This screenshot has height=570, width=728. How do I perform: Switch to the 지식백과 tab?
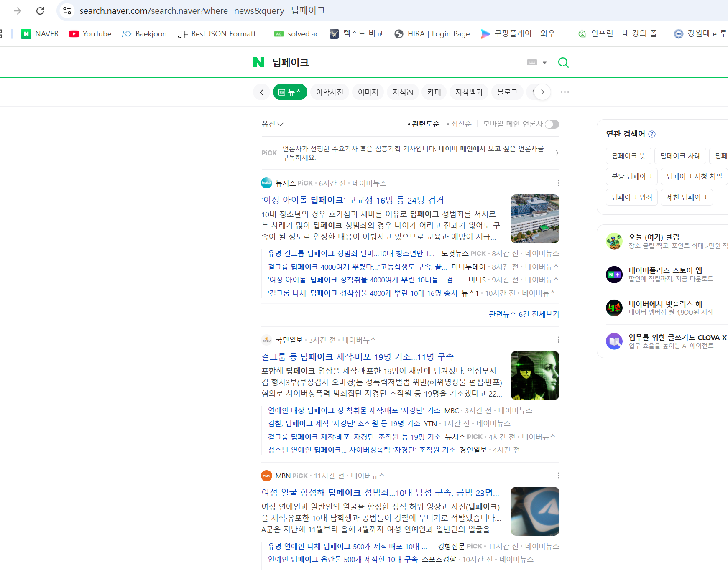pyautogui.click(x=469, y=92)
